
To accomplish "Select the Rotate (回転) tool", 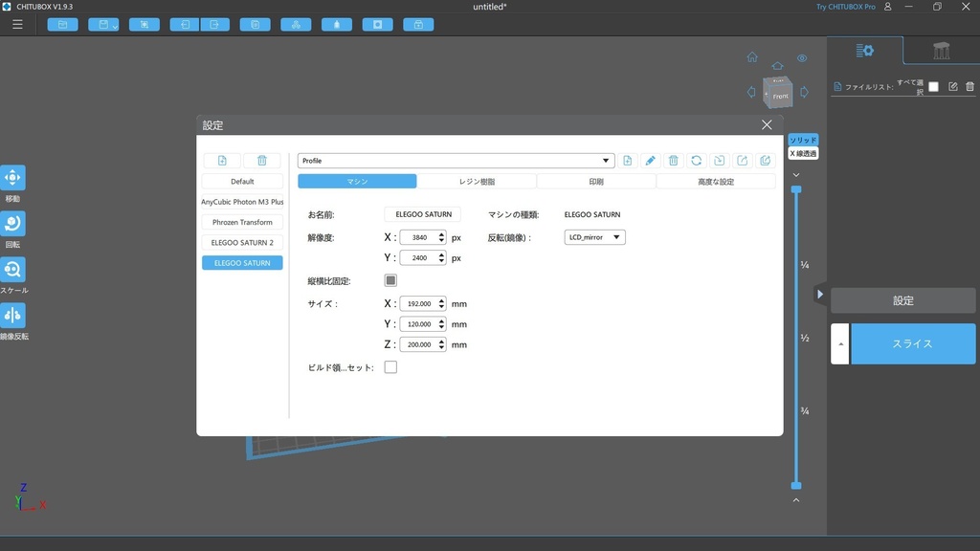I will [x=12, y=224].
